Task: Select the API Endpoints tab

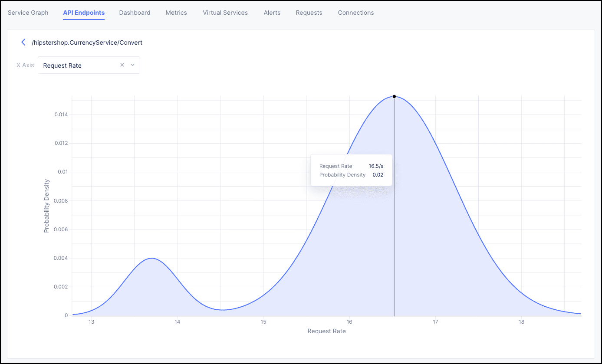Action: 84,13
